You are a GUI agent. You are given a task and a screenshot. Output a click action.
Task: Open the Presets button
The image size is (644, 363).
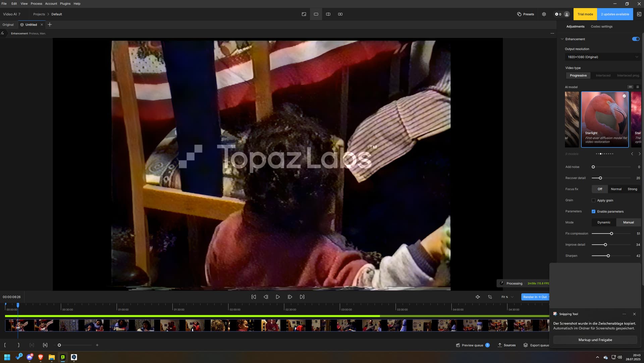point(525,14)
